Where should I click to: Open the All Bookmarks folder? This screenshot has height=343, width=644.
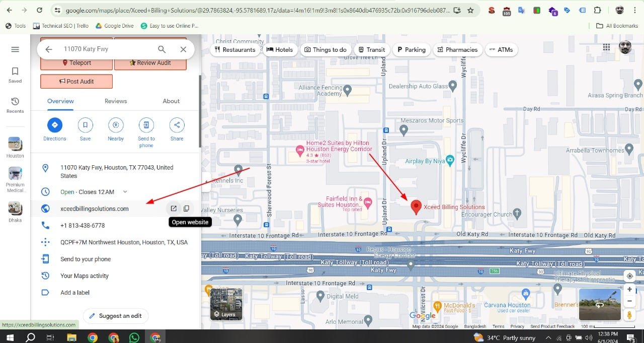[617, 26]
